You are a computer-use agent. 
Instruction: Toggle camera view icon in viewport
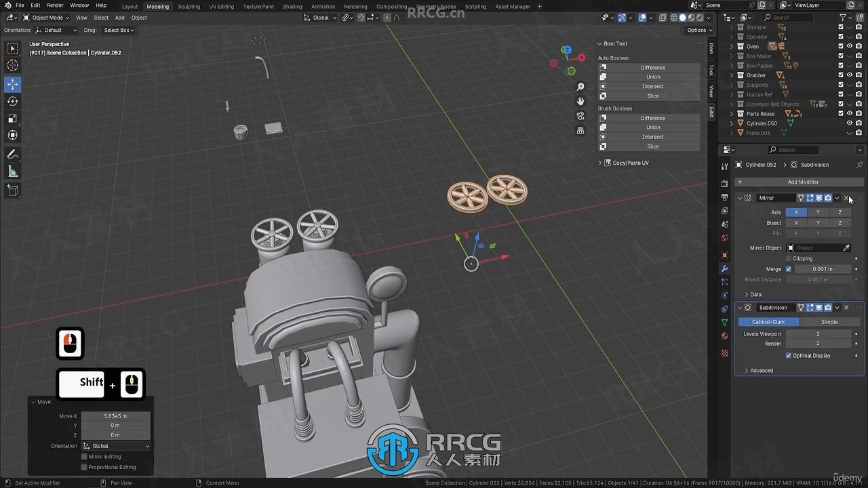click(580, 116)
